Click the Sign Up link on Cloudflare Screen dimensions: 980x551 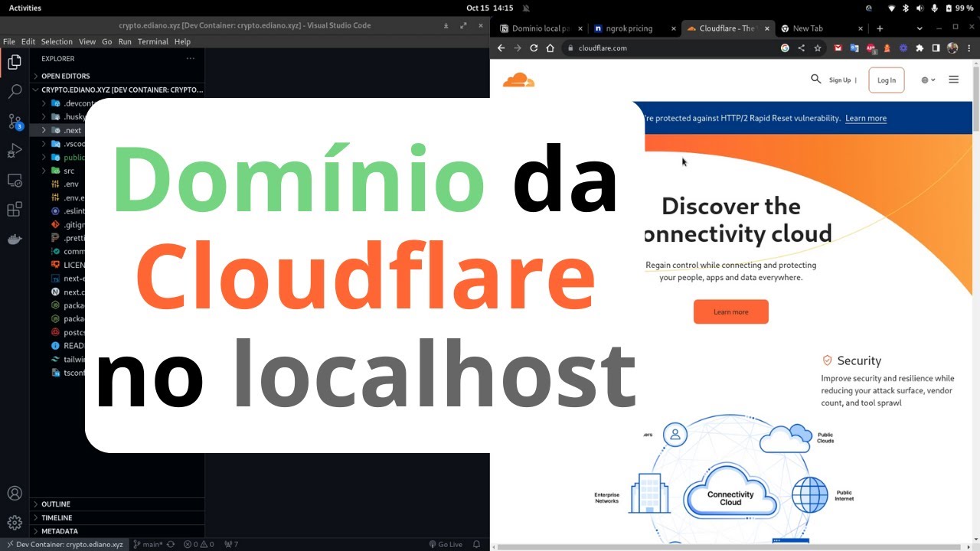click(x=840, y=80)
